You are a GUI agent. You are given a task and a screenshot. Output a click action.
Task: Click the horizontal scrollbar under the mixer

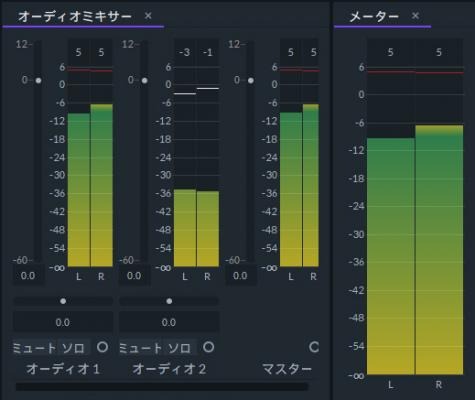[162, 387]
